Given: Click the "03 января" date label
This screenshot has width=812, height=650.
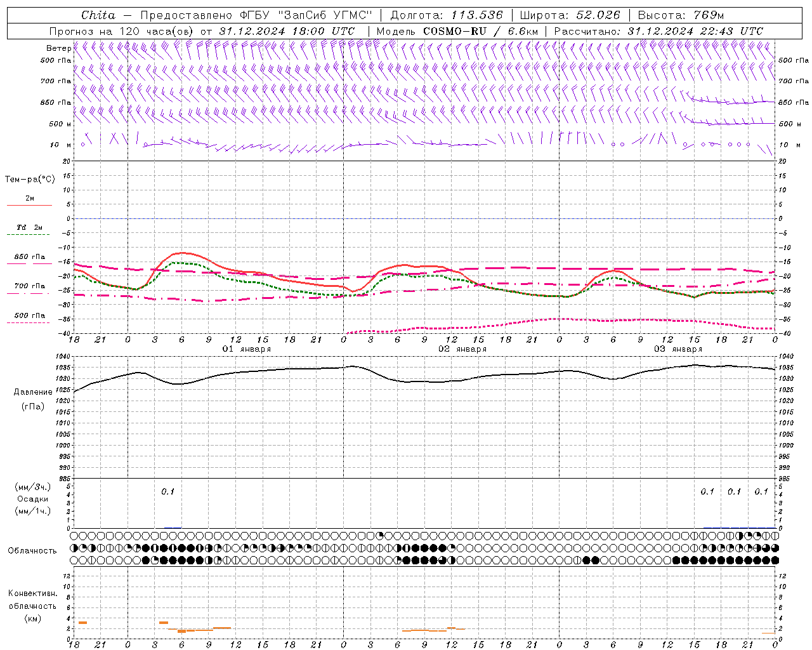Looking at the screenshot, I should 678,349.
